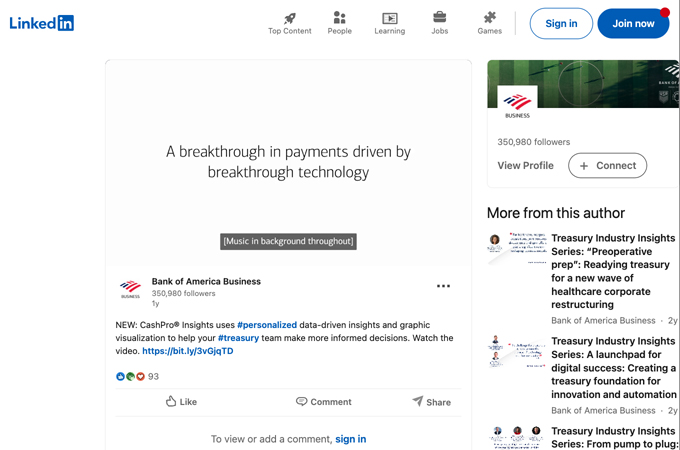Click thumbnail of digital success article
Viewport: 680px width, 450px height.
pos(517,352)
